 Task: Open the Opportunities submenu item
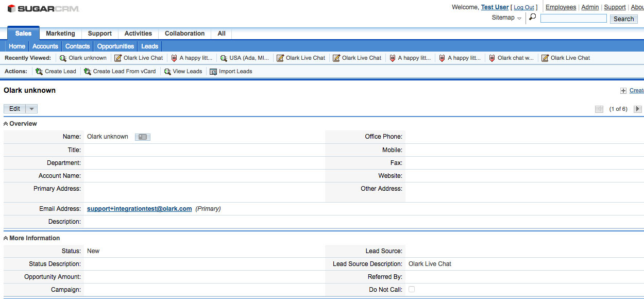click(115, 46)
